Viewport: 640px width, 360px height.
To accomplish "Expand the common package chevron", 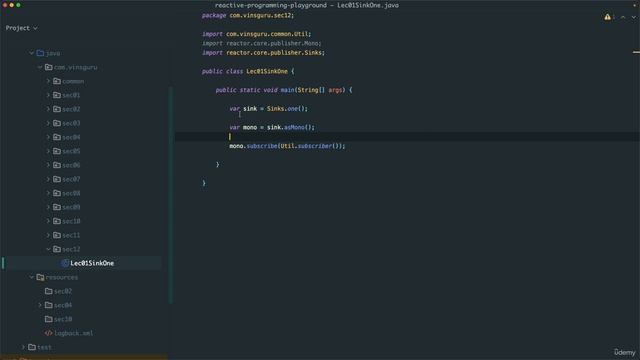I will tap(48, 81).
